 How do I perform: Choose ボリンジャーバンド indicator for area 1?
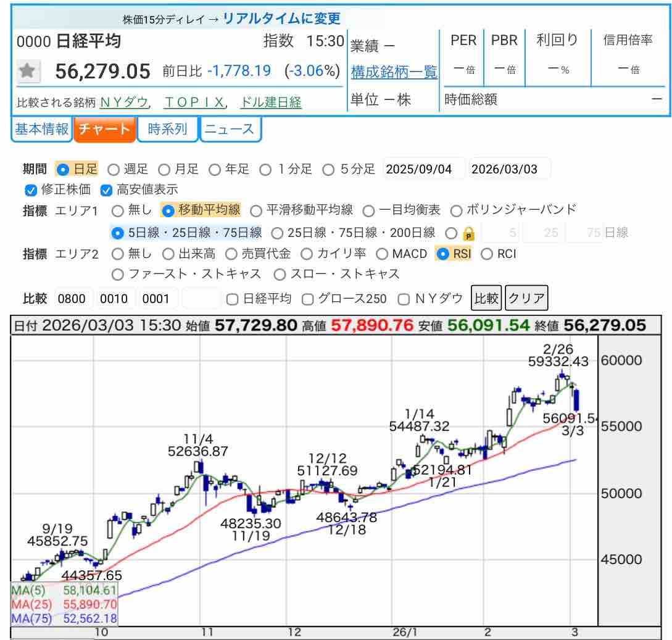[x=457, y=210]
